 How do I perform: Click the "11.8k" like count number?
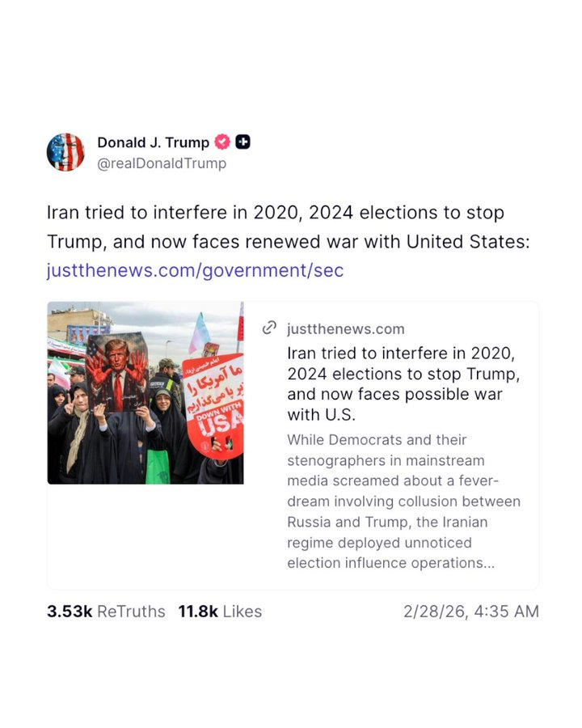[x=198, y=612]
